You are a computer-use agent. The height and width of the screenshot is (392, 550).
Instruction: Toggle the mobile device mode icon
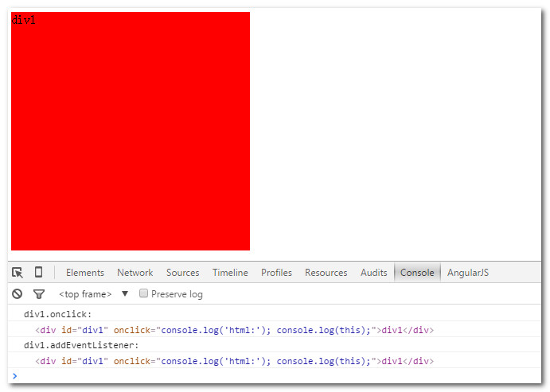(x=38, y=272)
